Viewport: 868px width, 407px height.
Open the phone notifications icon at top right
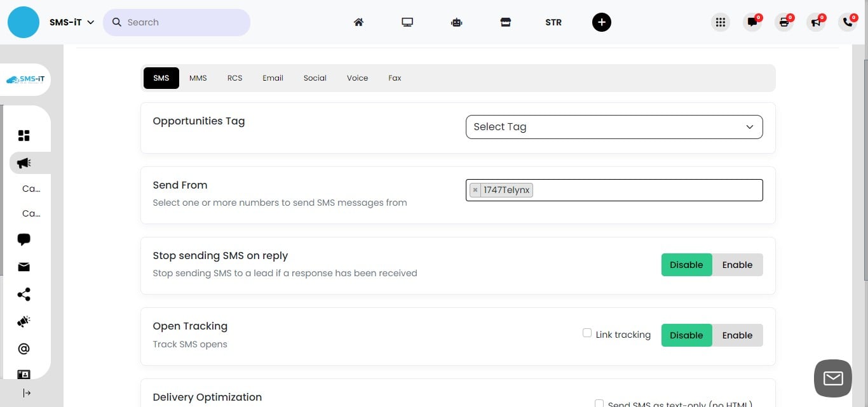[x=848, y=22]
